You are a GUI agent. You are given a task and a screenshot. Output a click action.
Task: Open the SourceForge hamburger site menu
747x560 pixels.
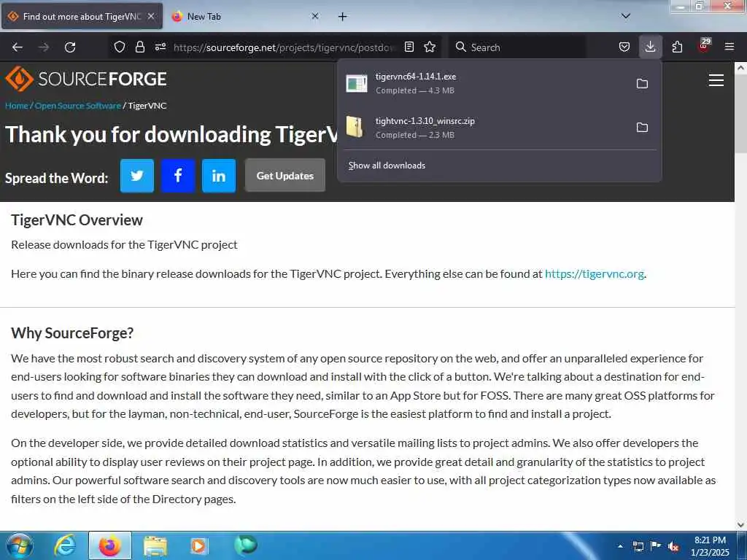[716, 80]
